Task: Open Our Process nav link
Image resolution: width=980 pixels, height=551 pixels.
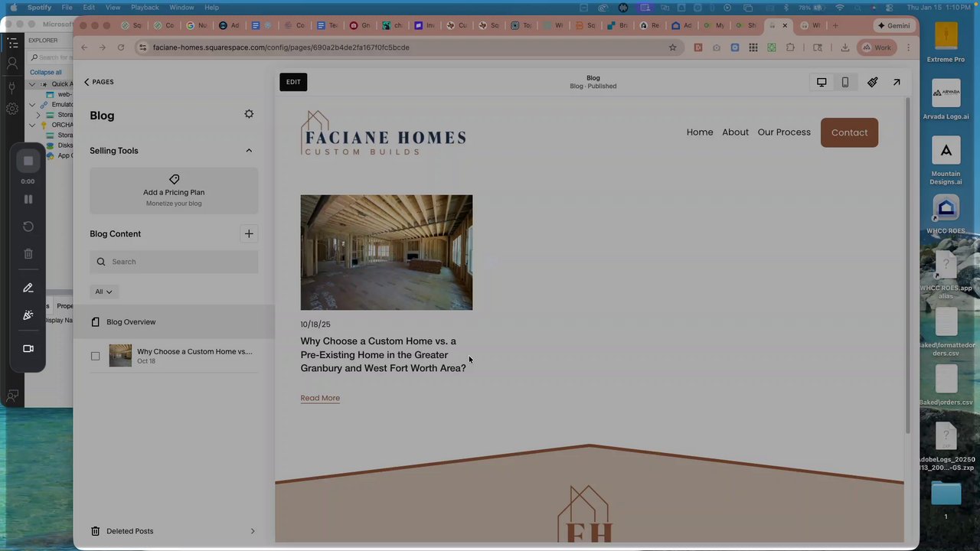Action: 784,132
